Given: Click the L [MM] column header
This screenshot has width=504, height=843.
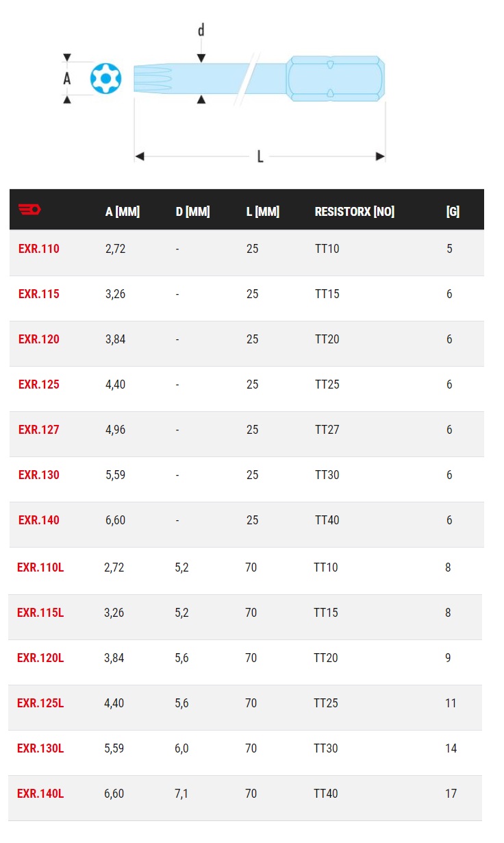Looking at the screenshot, I should tap(263, 212).
